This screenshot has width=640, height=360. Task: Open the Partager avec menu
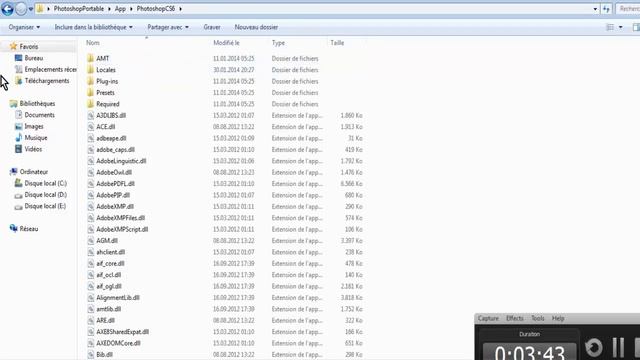(x=168, y=27)
